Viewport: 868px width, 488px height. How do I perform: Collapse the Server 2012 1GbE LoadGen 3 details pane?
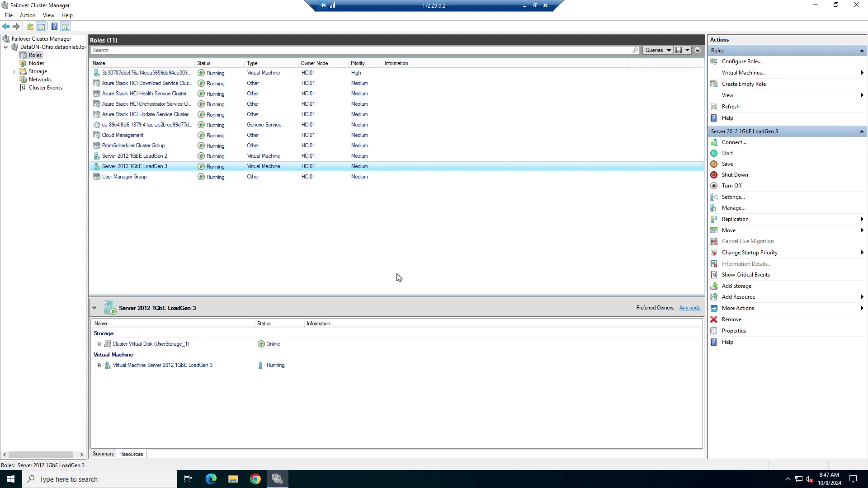coord(94,308)
